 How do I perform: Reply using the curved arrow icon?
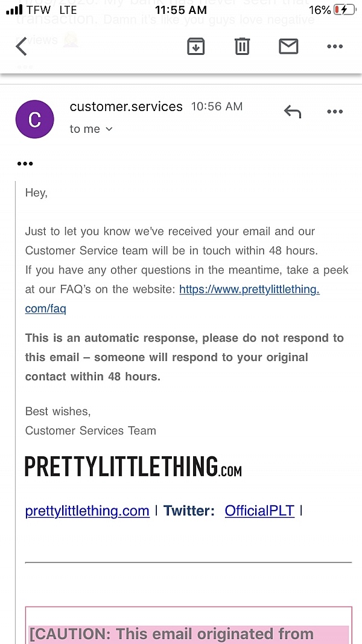point(293,112)
